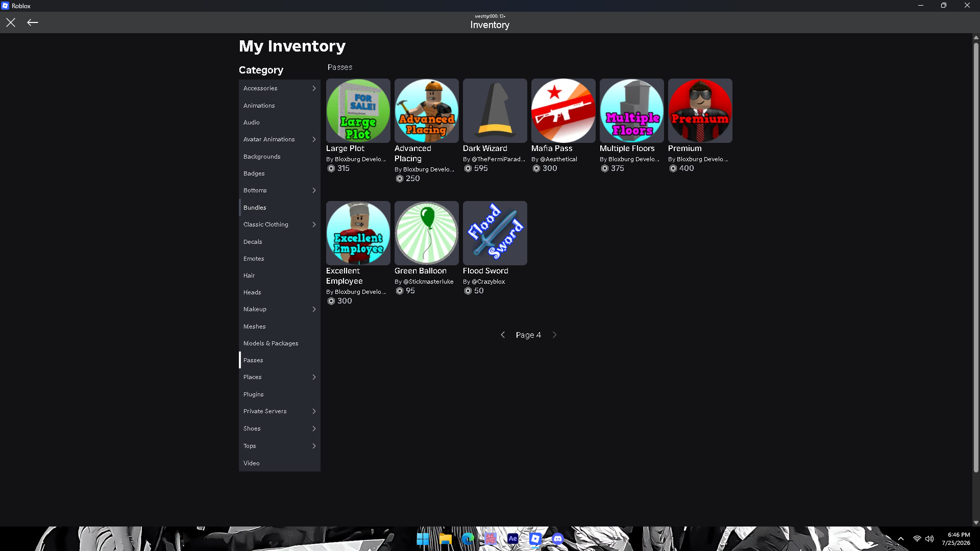Open the Large Plot title link
This screenshot has width=980, height=551.
[345, 148]
